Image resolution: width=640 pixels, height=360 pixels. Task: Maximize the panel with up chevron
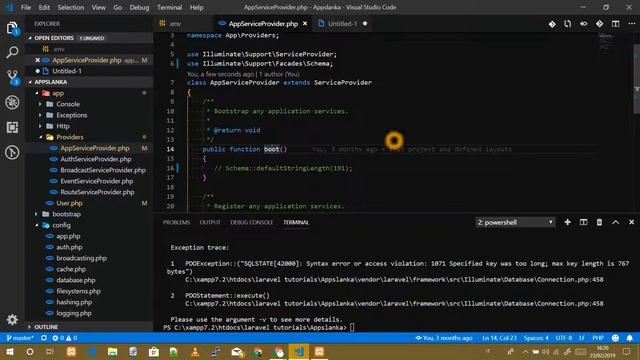(616, 222)
